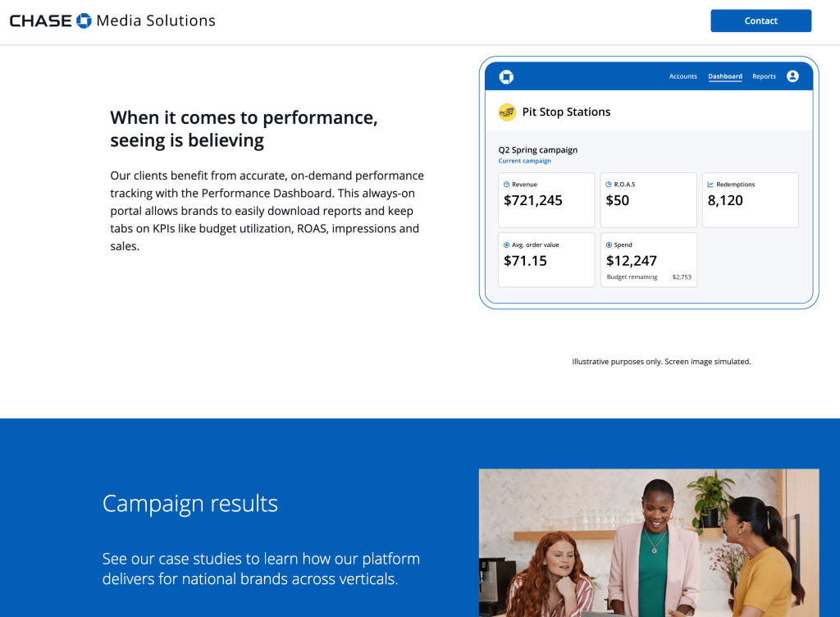The width and height of the screenshot is (840, 617).
Task: Switch to the Accounts tab
Action: 682,76
